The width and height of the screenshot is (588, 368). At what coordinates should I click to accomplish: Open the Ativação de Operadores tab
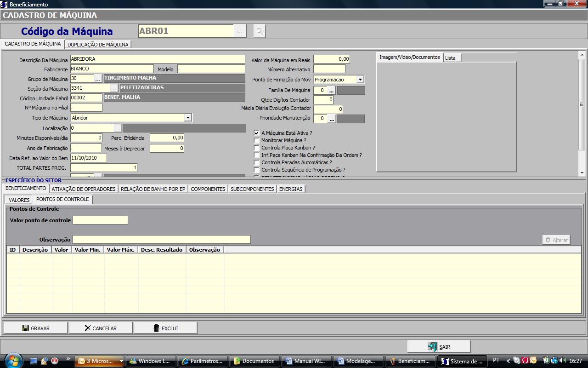point(84,189)
